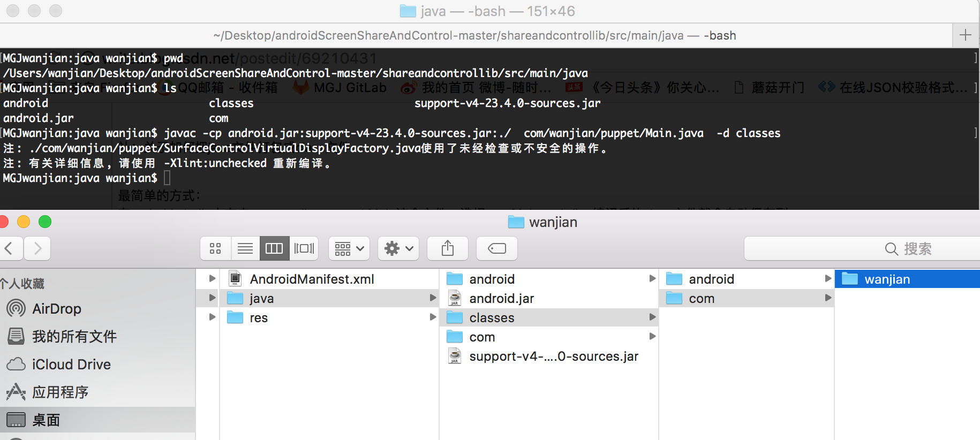Select the classes folder
This screenshot has width=980, height=440.
click(x=492, y=318)
